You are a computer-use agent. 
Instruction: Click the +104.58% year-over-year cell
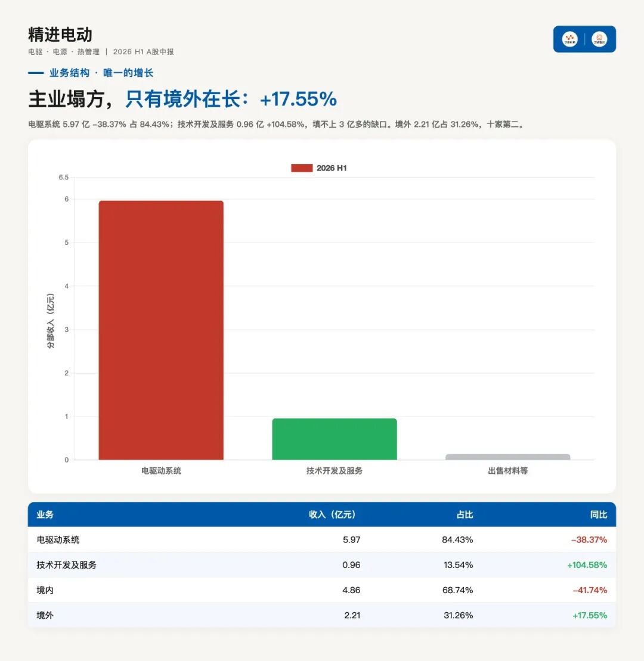pyautogui.click(x=587, y=565)
